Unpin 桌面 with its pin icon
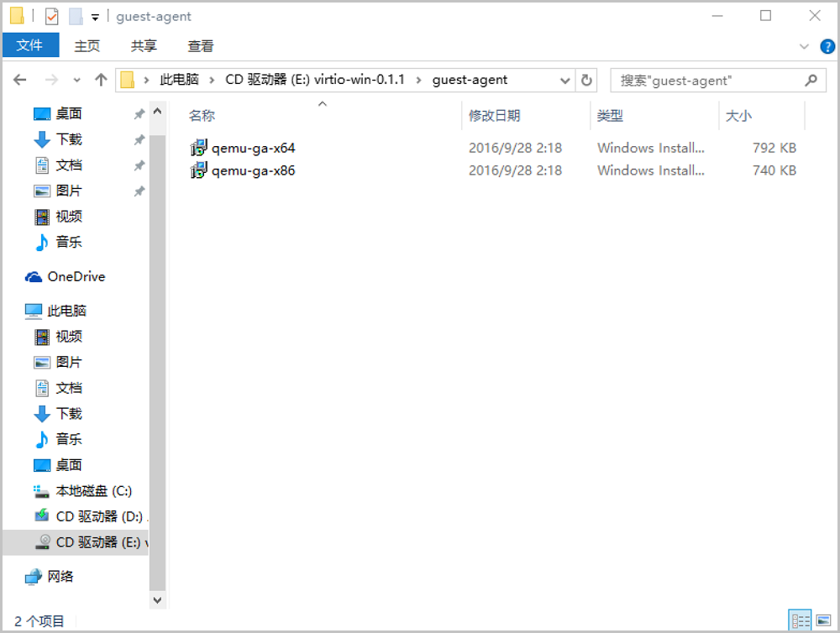The image size is (840, 633). [x=139, y=113]
